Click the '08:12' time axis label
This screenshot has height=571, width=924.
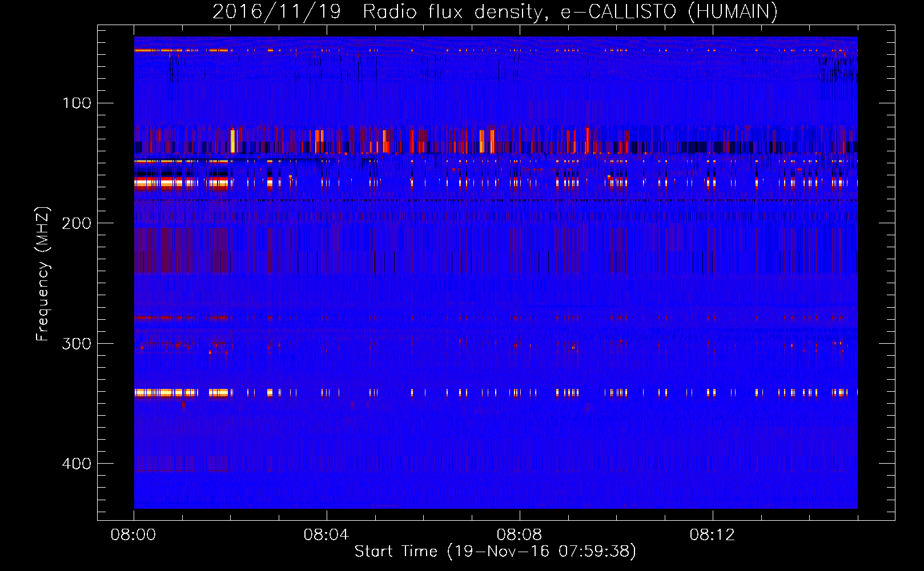pos(713,535)
